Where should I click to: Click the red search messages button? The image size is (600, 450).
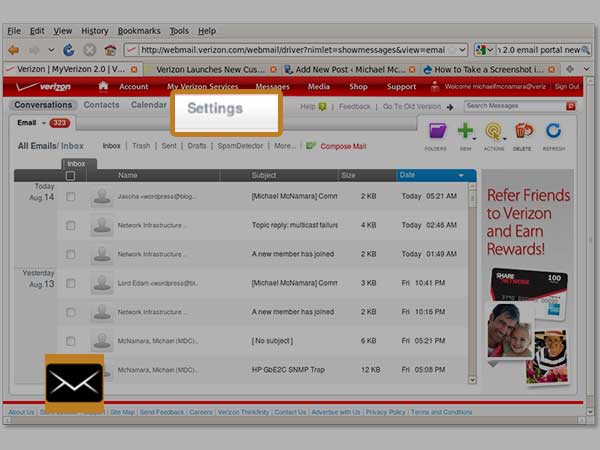tap(571, 106)
